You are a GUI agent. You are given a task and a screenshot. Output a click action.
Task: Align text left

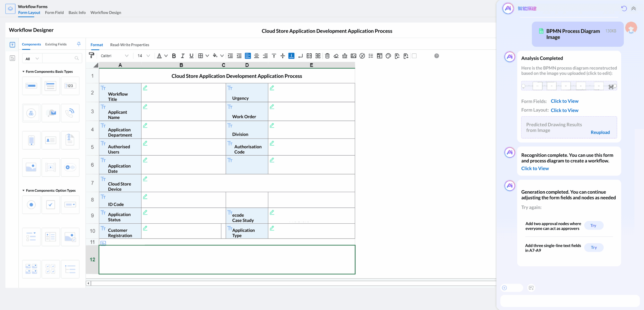click(x=248, y=56)
